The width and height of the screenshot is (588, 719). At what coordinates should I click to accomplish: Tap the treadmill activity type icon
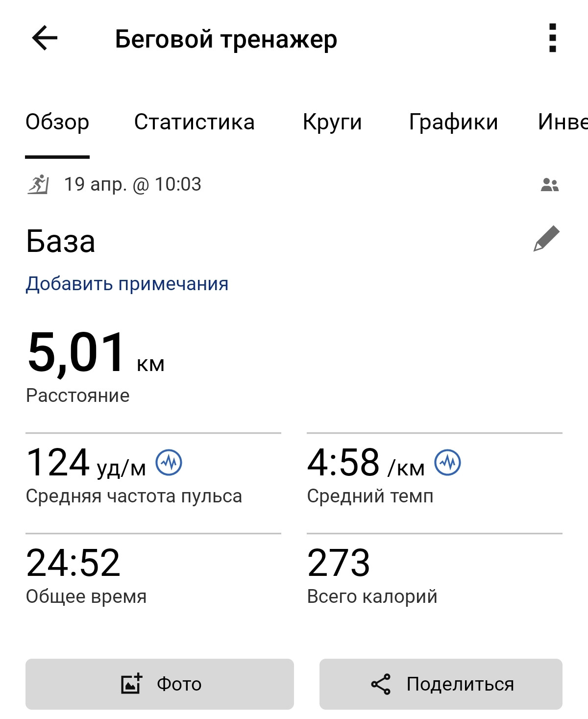(x=38, y=184)
